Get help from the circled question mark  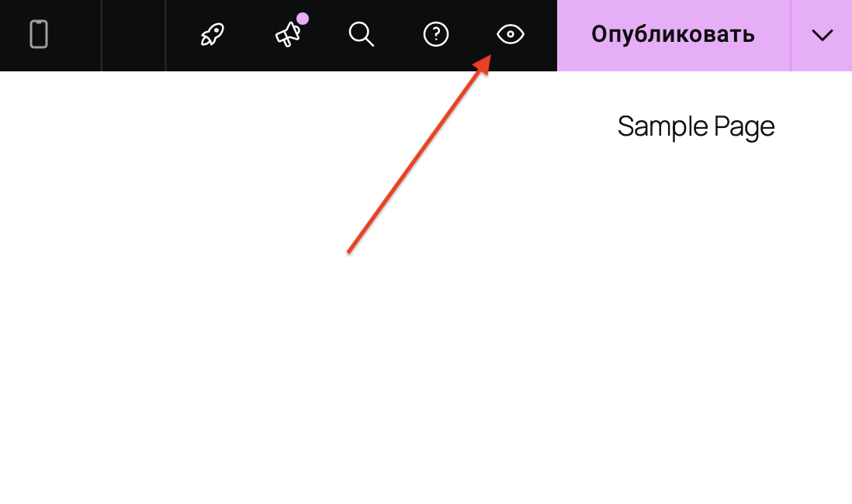point(436,34)
